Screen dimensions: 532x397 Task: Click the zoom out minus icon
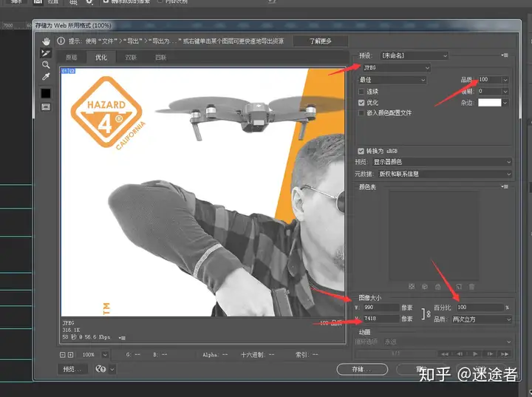[x=62, y=355]
